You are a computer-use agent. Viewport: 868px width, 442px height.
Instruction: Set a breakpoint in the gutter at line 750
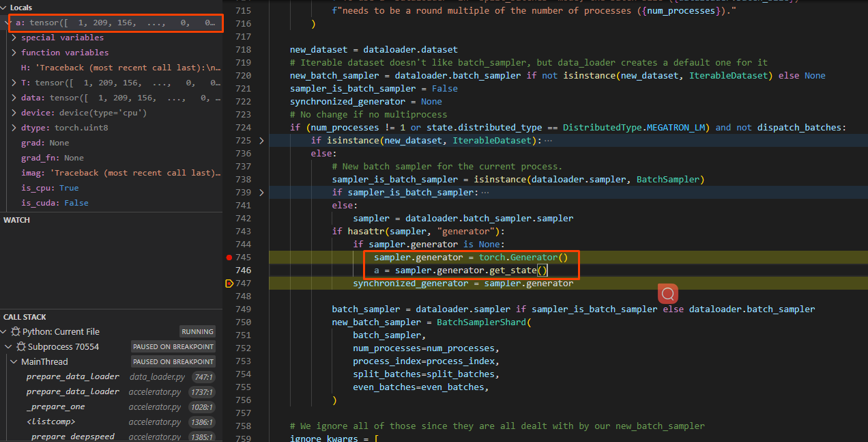point(231,322)
